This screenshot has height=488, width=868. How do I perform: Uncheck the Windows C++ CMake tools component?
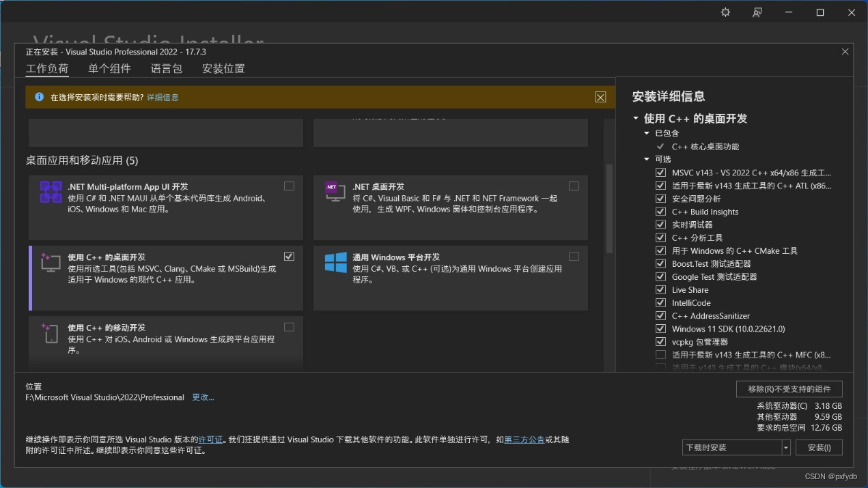click(x=660, y=250)
